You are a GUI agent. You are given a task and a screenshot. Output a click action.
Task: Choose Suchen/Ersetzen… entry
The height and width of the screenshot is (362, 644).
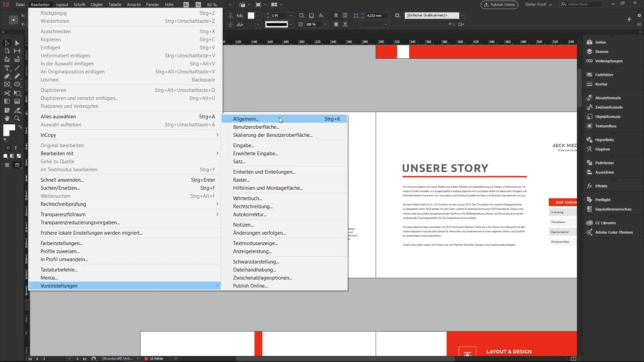point(125,188)
